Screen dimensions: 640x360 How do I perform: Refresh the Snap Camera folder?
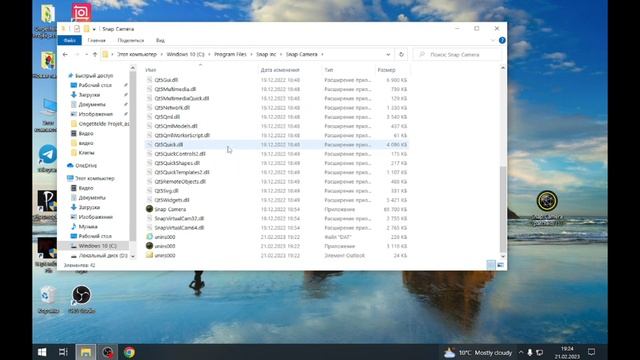point(401,54)
